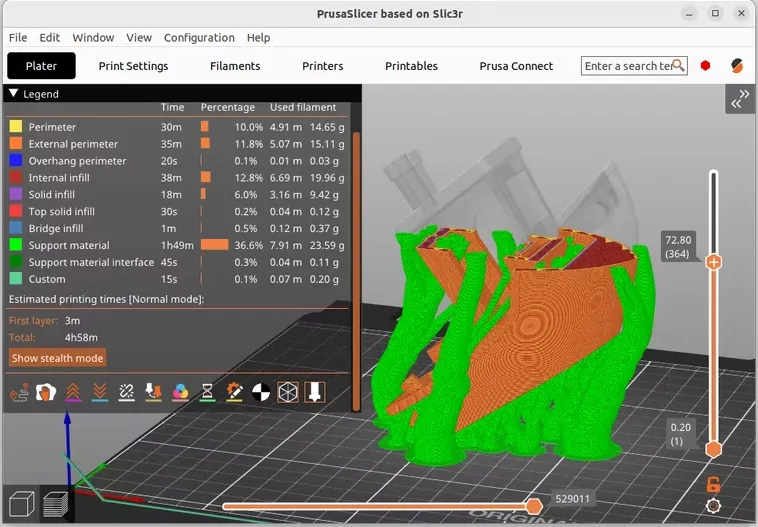Switch to Filaments tab
This screenshot has height=527, width=758.
[235, 66]
